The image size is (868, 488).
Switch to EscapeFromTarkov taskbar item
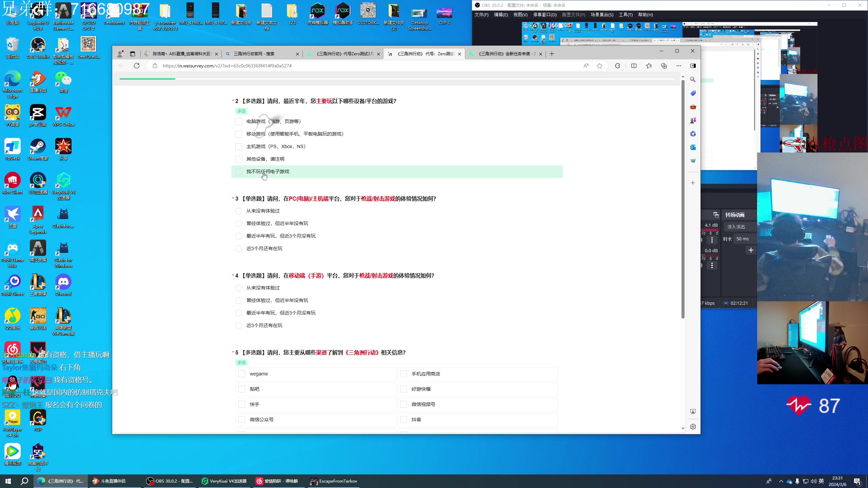click(x=334, y=481)
